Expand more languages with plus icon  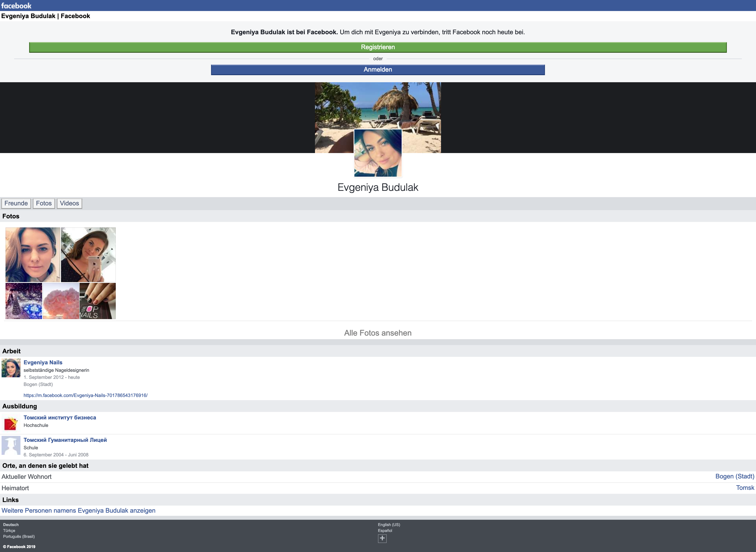click(x=382, y=538)
